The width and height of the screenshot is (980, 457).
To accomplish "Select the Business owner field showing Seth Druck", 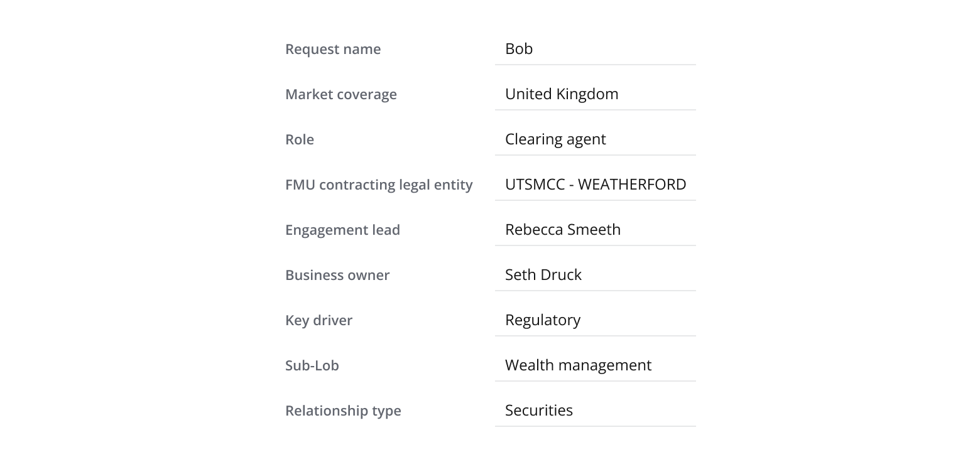I will click(x=594, y=275).
